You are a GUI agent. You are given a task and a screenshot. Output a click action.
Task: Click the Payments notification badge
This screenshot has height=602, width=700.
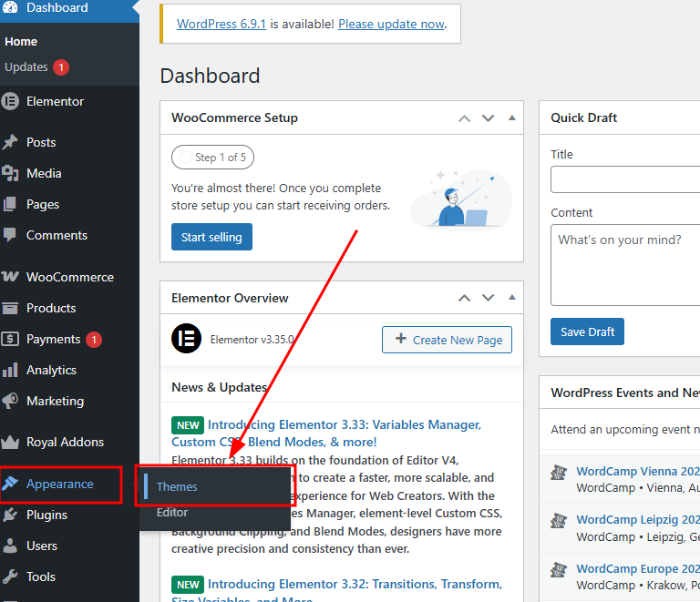click(94, 340)
